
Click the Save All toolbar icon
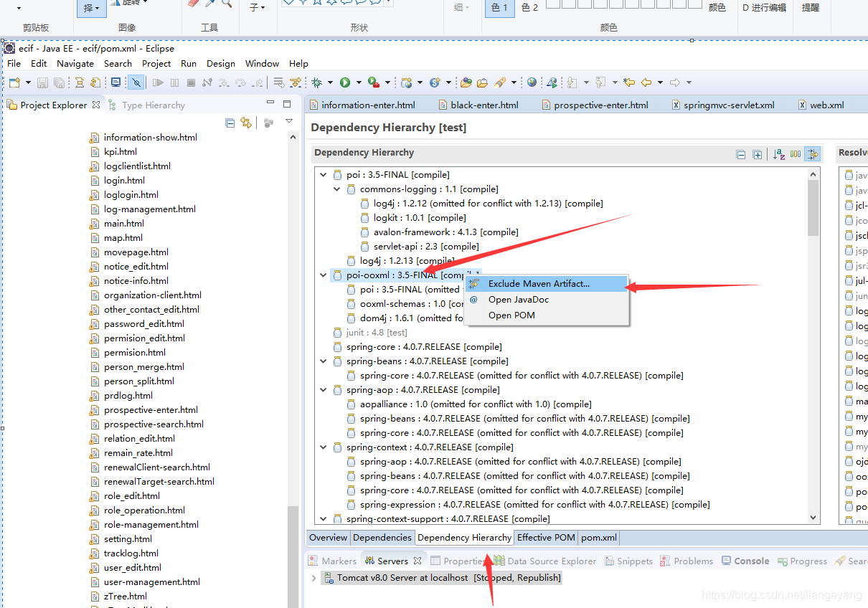click(59, 82)
